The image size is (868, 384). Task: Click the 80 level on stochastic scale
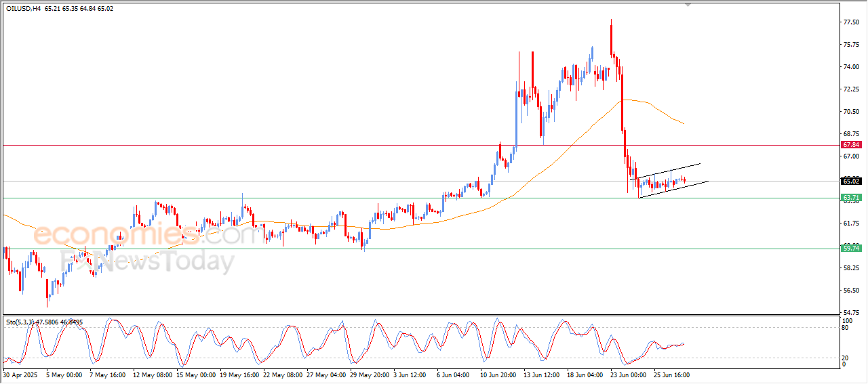click(846, 328)
